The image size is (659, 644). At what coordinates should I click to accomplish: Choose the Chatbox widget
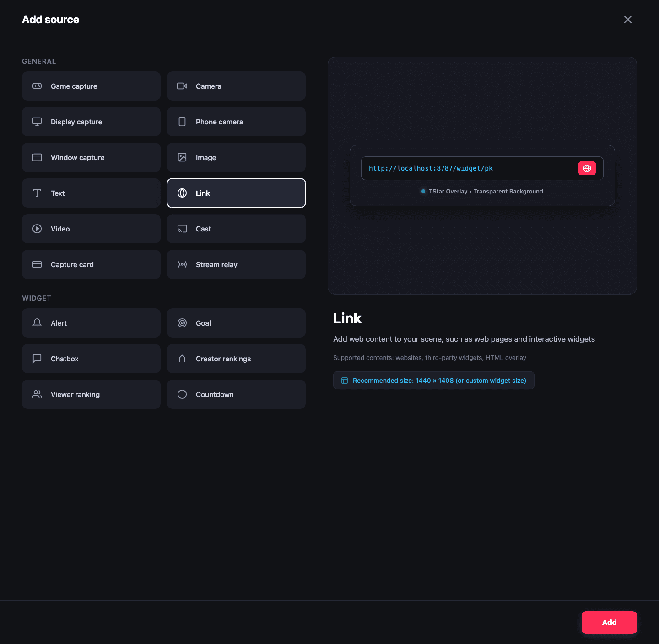coord(91,359)
